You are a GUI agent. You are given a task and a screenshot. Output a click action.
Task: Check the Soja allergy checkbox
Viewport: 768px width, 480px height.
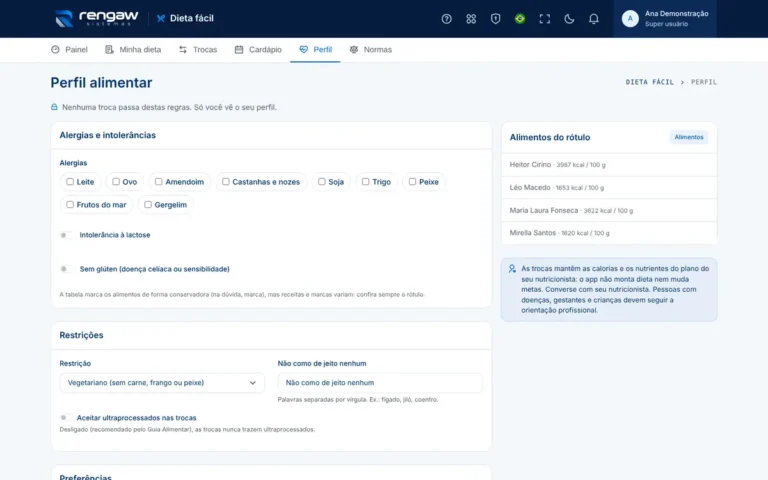tap(322, 182)
